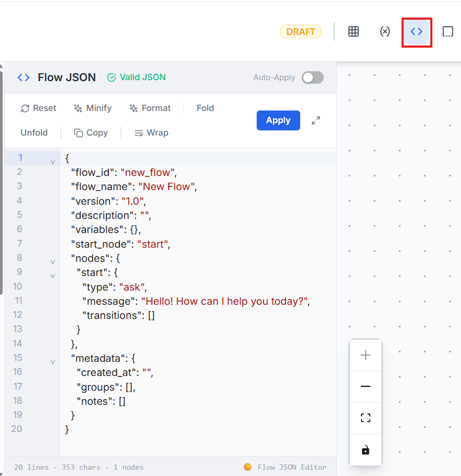Click the Flow JSON Editor footer label
The height and width of the screenshot is (476, 461).
click(x=292, y=467)
